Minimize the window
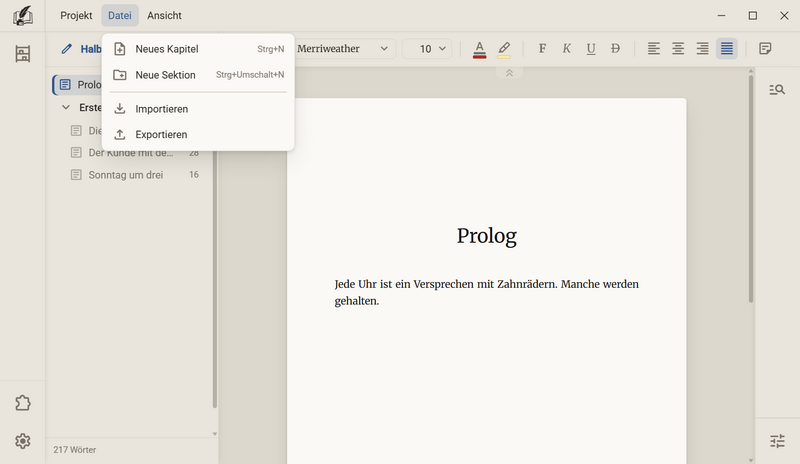The image size is (800, 464). pos(721,16)
